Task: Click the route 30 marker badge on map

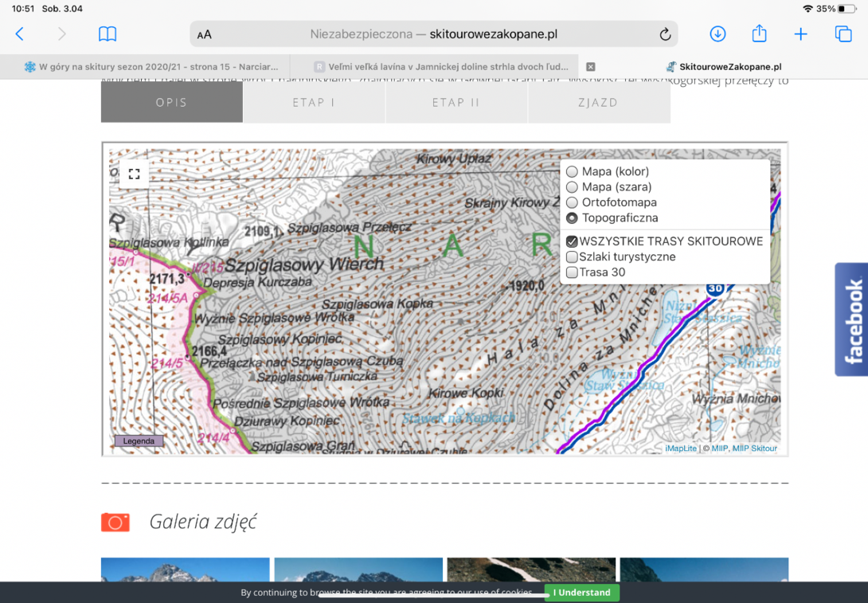Action: [x=714, y=288]
